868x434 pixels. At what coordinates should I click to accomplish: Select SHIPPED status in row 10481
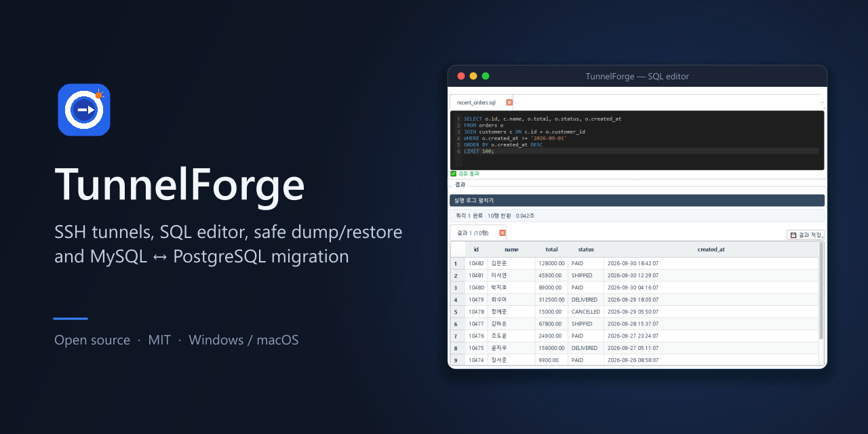pyautogui.click(x=586, y=275)
